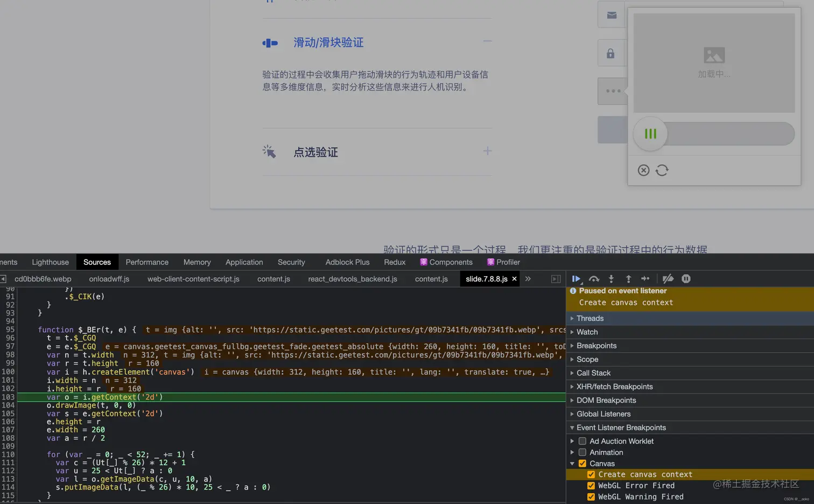The width and height of the screenshot is (814, 504).
Task: Click the lock password icon
Action: tap(610, 53)
